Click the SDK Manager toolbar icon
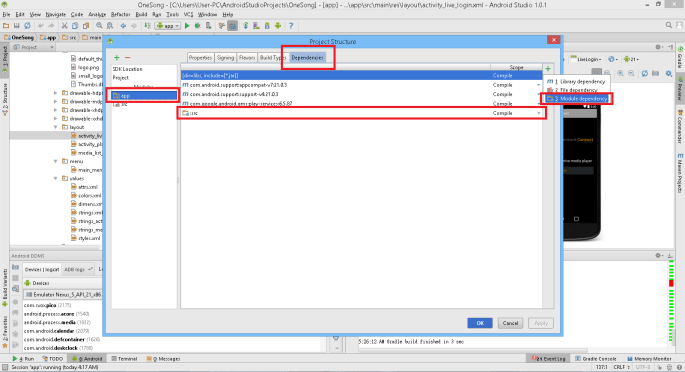Screen dimensions: 685x372 (267, 26)
